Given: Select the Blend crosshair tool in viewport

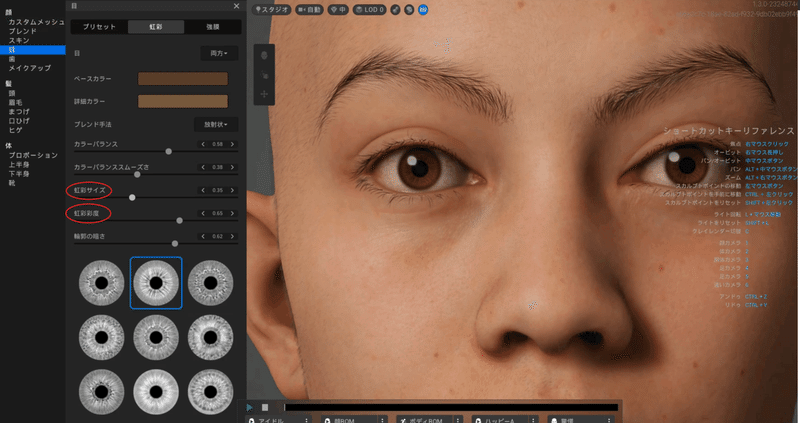Looking at the screenshot, I should point(264,94).
